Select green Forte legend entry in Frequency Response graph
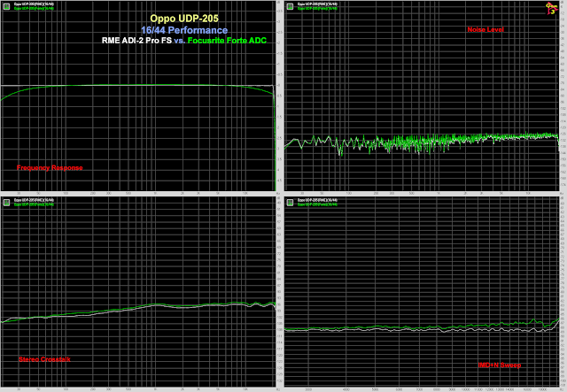Image resolution: width=567 pixels, height=392 pixels. pos(34,8)
